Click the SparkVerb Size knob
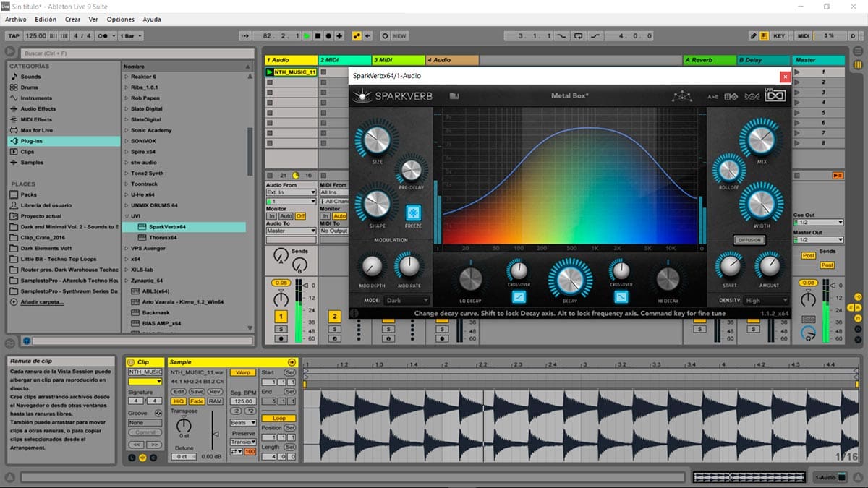Viewport: 868px width, 488px height. point(377,140)
